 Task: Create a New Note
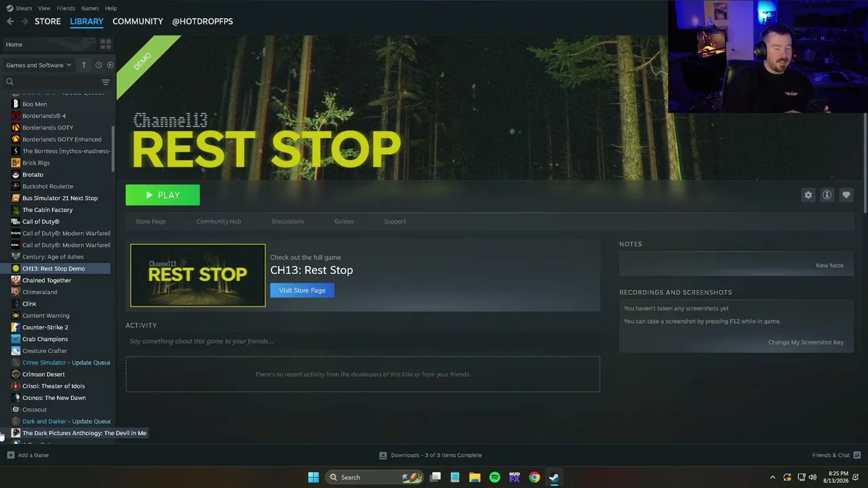tap(829, 266)
